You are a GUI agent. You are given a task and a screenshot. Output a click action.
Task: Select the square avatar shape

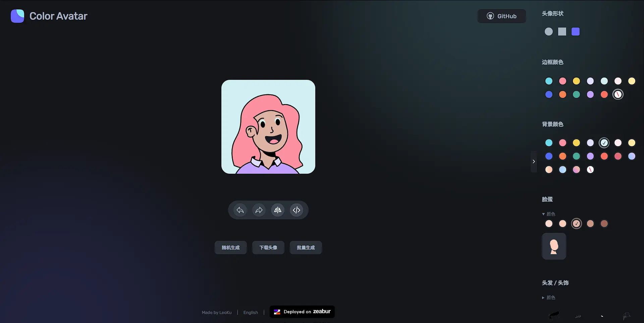coord(562,32)
